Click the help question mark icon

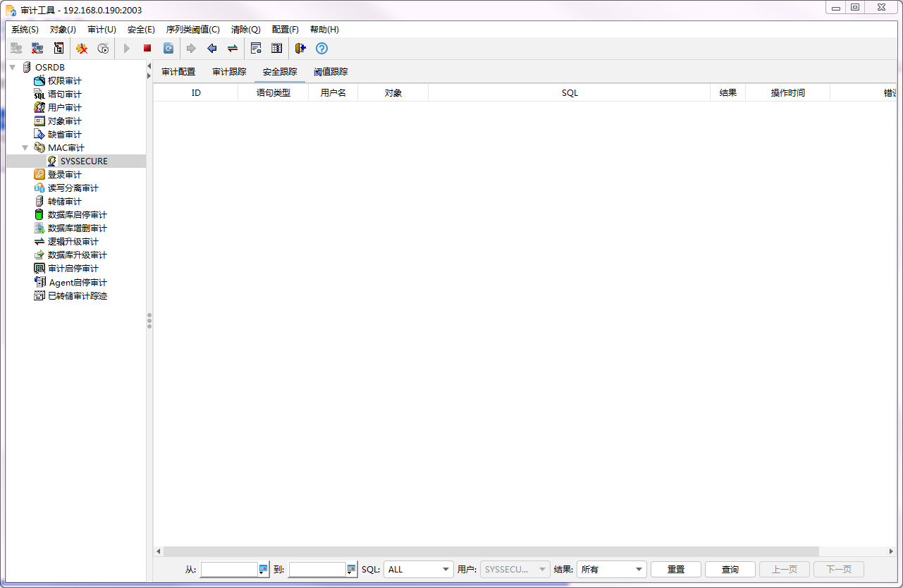coord(321,48)
